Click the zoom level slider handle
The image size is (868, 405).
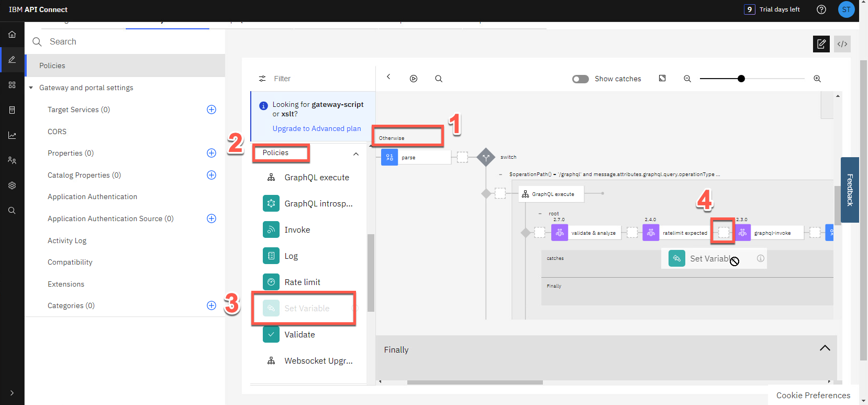[741, 79]
